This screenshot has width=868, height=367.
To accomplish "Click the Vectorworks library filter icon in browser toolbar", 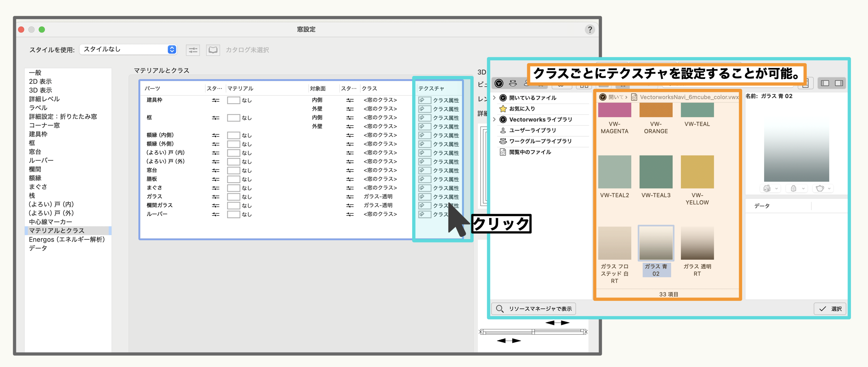I will coord(499,83).
